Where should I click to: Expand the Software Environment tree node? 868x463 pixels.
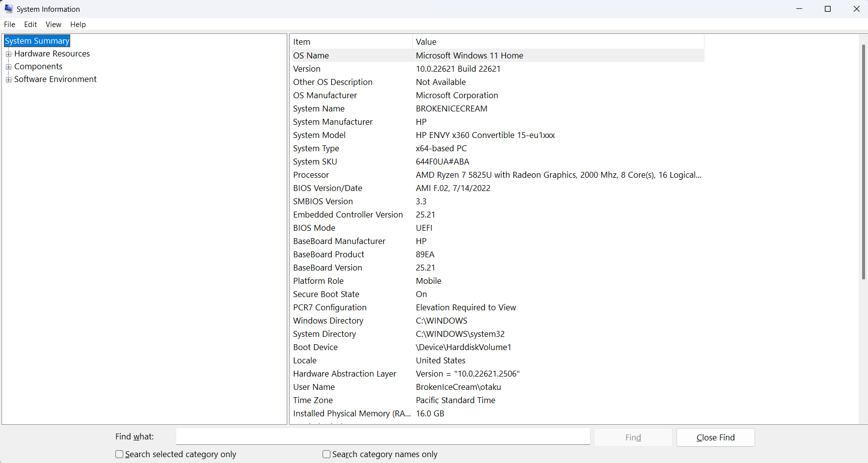(8, 80)
